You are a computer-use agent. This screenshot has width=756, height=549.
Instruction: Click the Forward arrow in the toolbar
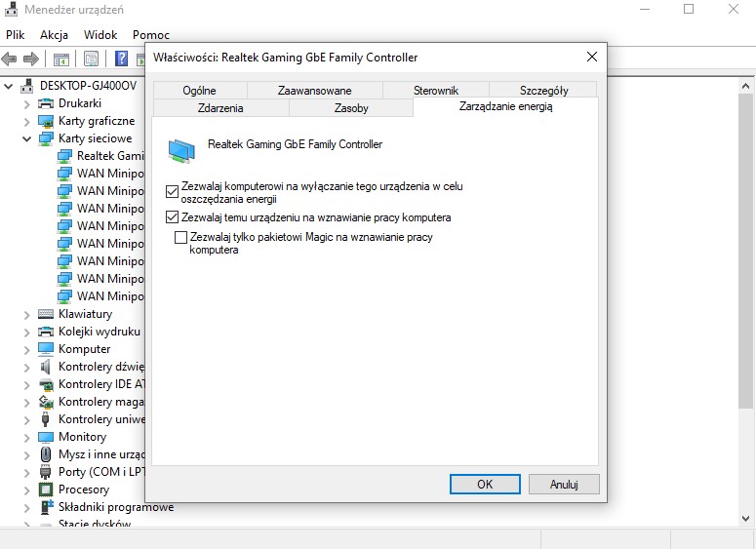coord(31,59)
